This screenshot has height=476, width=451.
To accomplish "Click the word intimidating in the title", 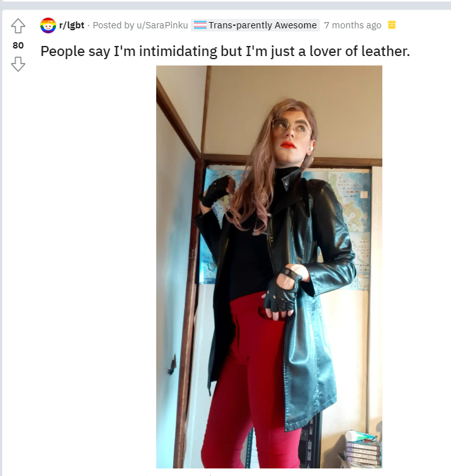I will coord(178,51).
